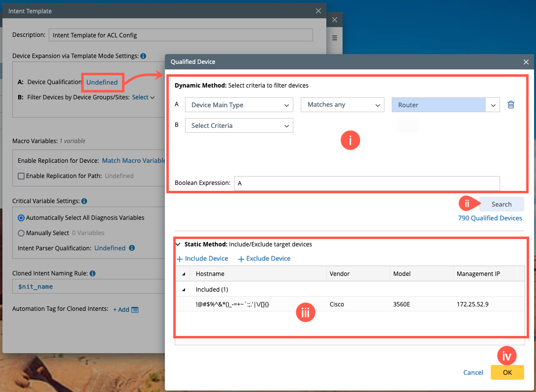Expand the Select Criteria dropdown in row B
The width and height of the screenshot is (536, 392).
click(x=239, y=125)
